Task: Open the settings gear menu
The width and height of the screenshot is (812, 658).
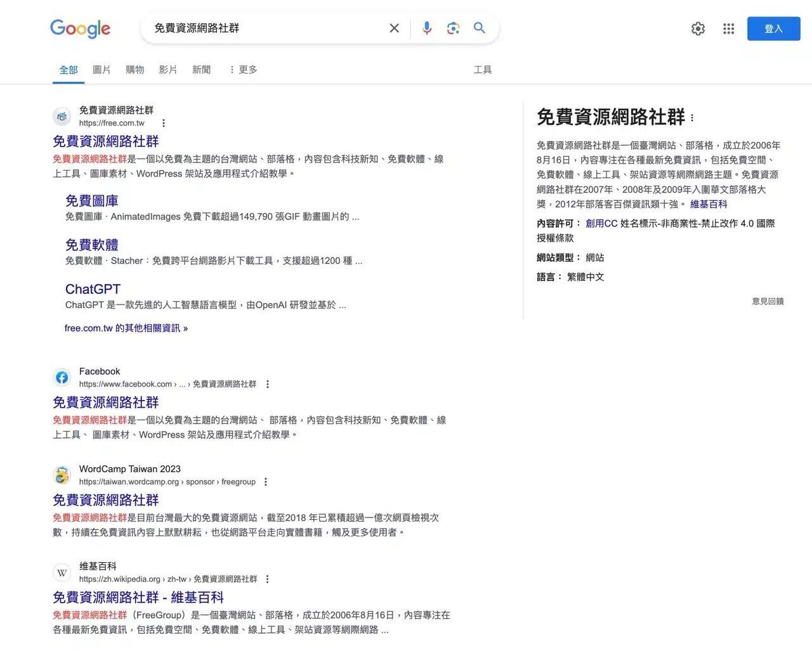Action: tap(698, 29)
